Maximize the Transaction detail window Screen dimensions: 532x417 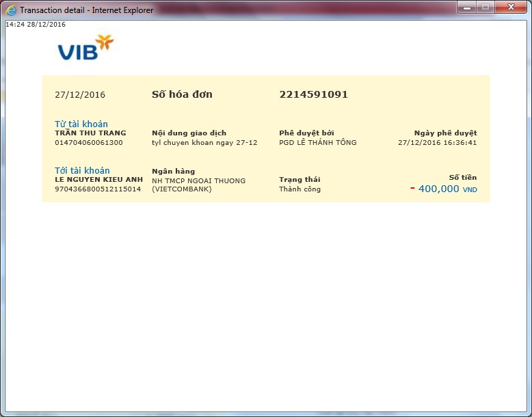(x=486, y=8)
